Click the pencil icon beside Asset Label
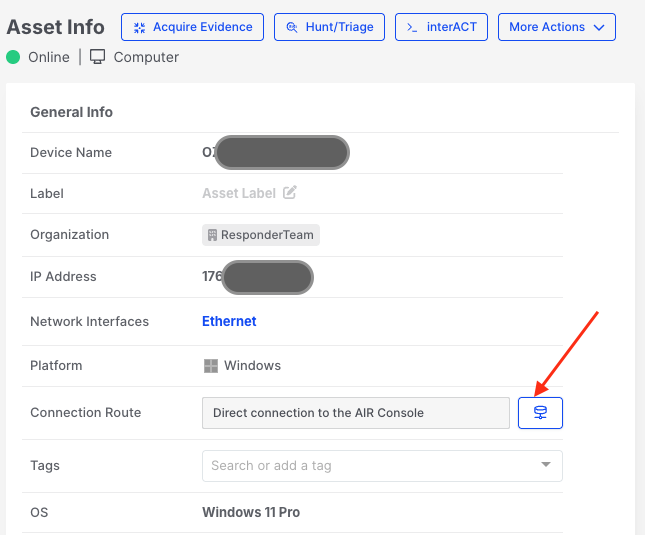The image size is (645, 535). pos(290,193)
